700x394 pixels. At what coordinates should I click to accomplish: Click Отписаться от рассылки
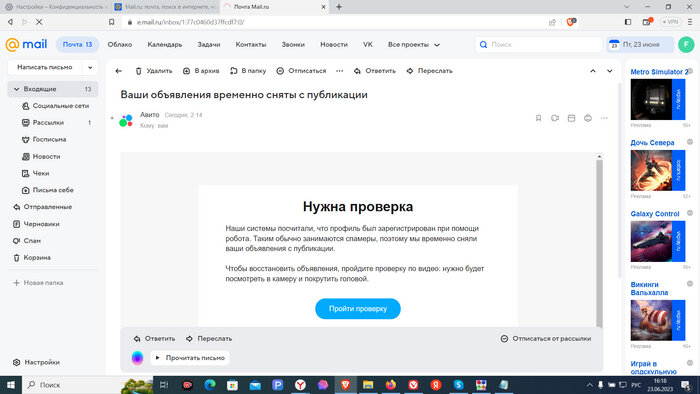[x=546, y=339]
